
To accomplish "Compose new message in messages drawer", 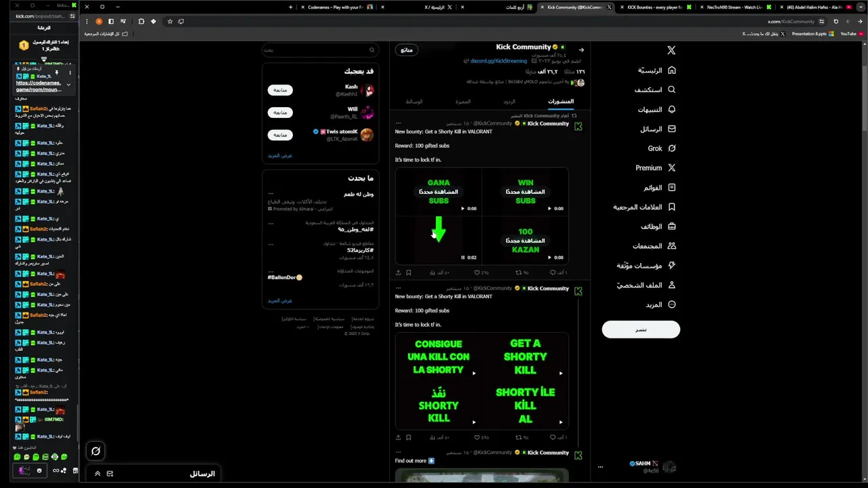I will [x=110, y=474].
